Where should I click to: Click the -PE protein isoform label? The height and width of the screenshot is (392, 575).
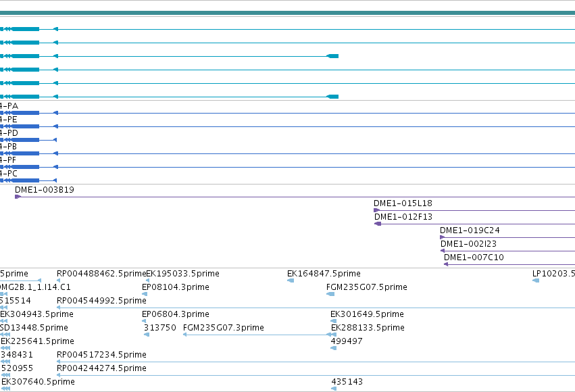coord(8,120)
